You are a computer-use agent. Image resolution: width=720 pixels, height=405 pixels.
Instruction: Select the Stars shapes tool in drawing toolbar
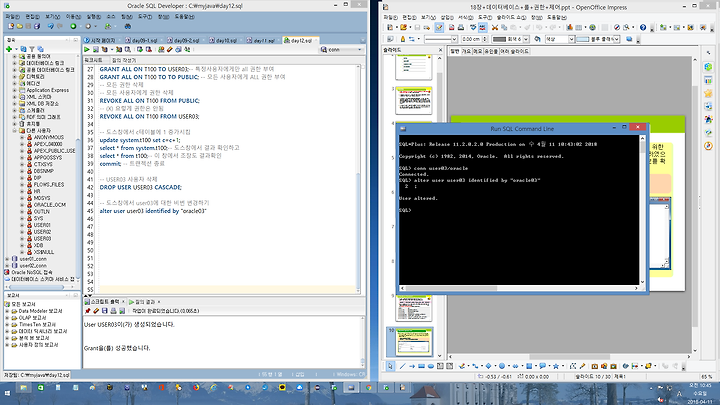click(x=556, y=366)
